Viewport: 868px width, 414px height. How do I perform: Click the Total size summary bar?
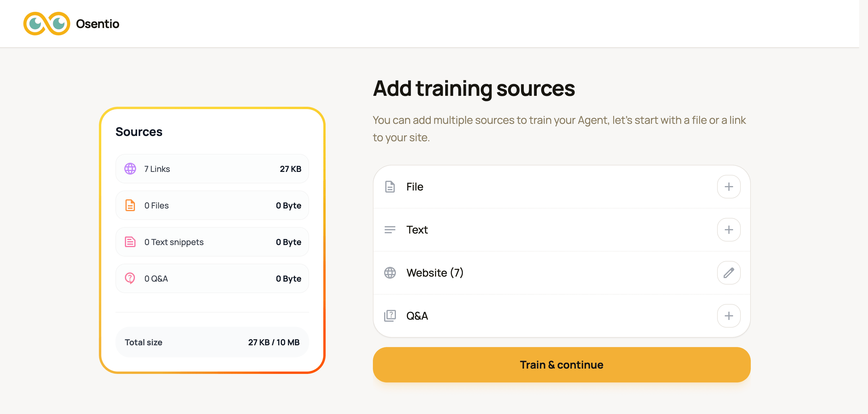(x=212, y=342)
